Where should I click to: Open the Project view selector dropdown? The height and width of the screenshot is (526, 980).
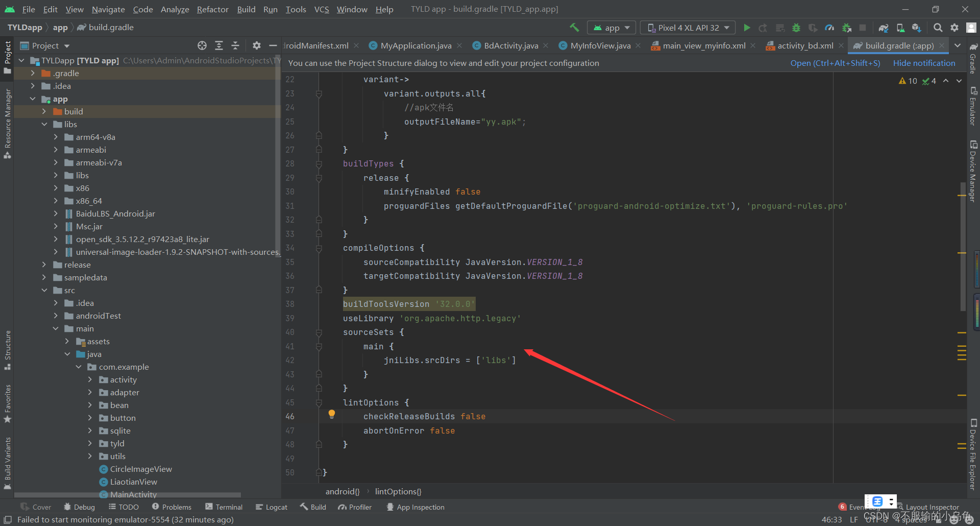45,45
